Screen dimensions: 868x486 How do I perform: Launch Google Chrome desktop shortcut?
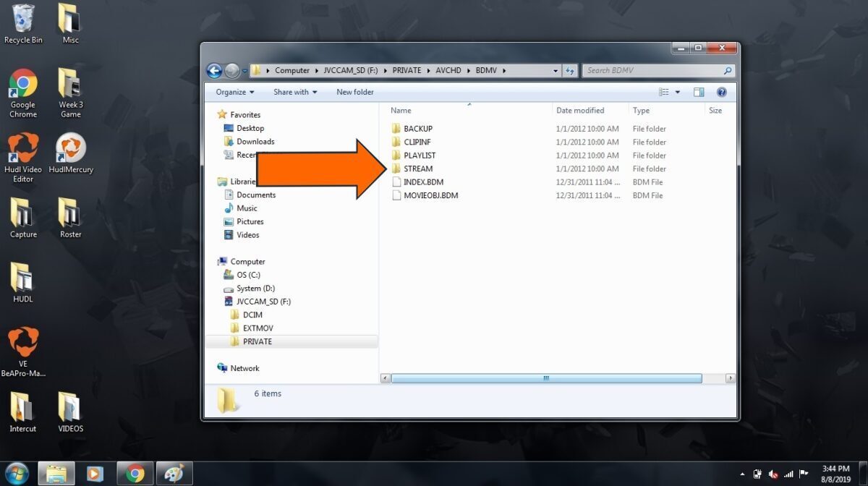[x=23, y=93]
